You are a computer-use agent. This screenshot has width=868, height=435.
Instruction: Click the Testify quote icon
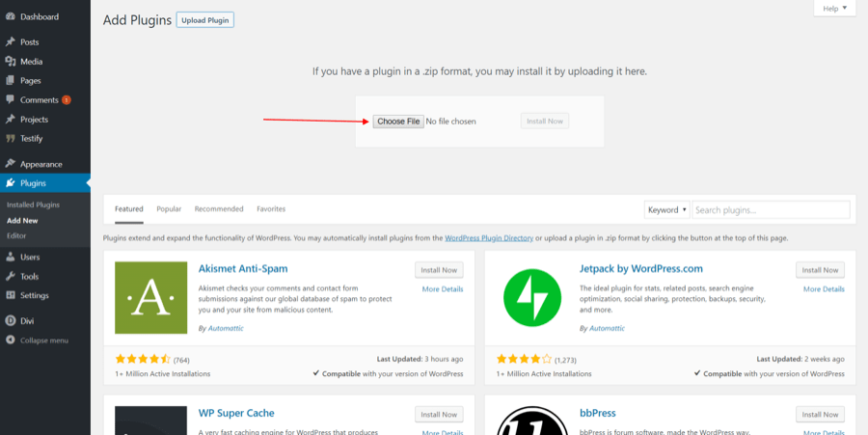[10, 138]
